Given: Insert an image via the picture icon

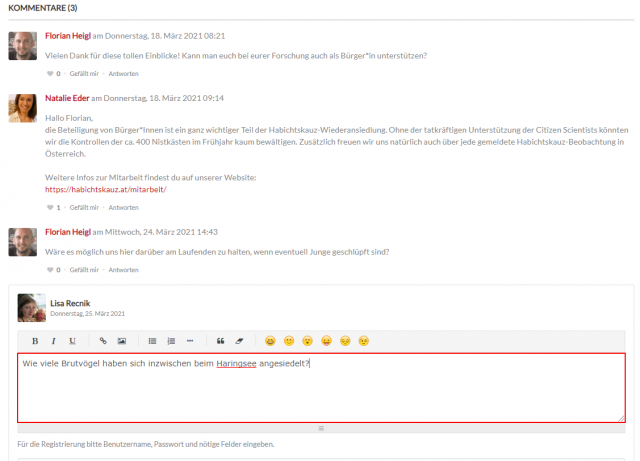Looking at the screenshot, I should click(x=122, y=341).
